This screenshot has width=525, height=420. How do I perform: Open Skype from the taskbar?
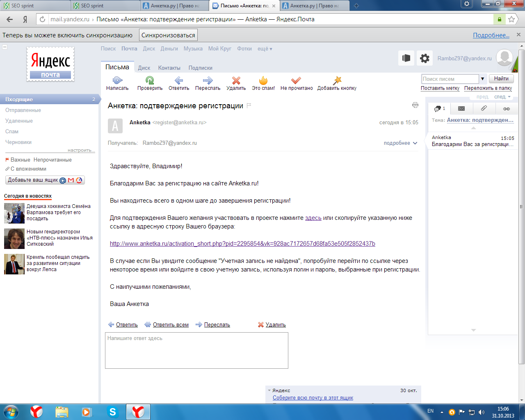coord(112,412)
